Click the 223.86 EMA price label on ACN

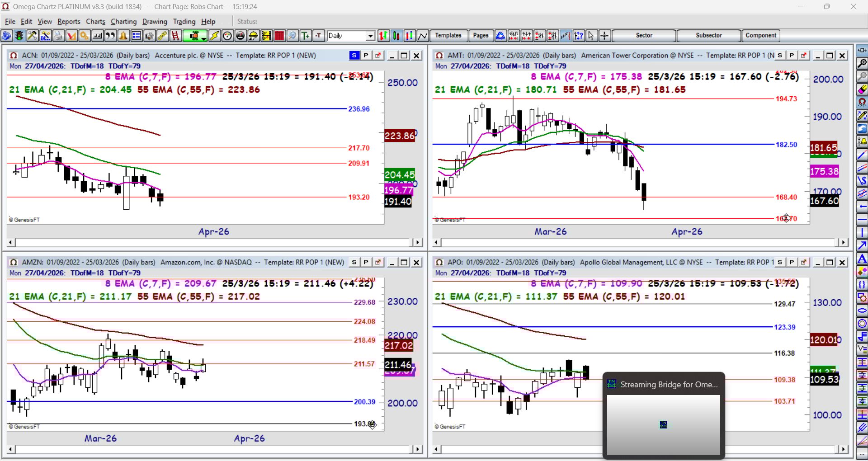pos(400,136)
